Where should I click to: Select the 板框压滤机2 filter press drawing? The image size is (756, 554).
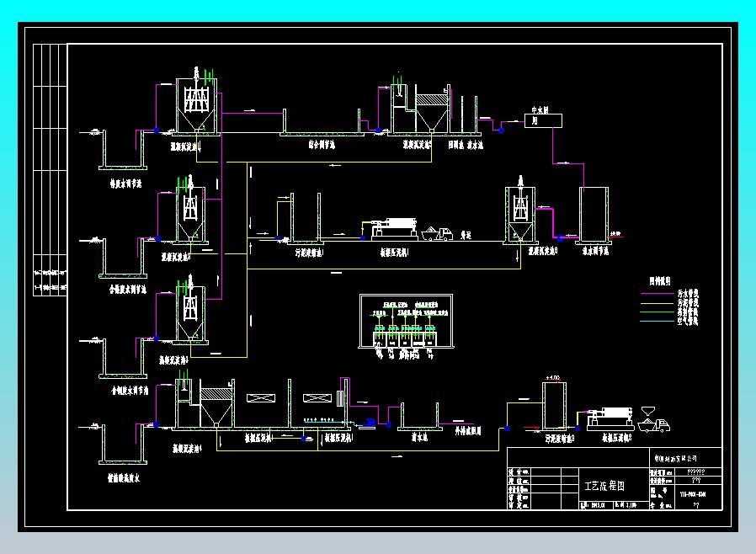pyautogui.click(x=610, y=419)
